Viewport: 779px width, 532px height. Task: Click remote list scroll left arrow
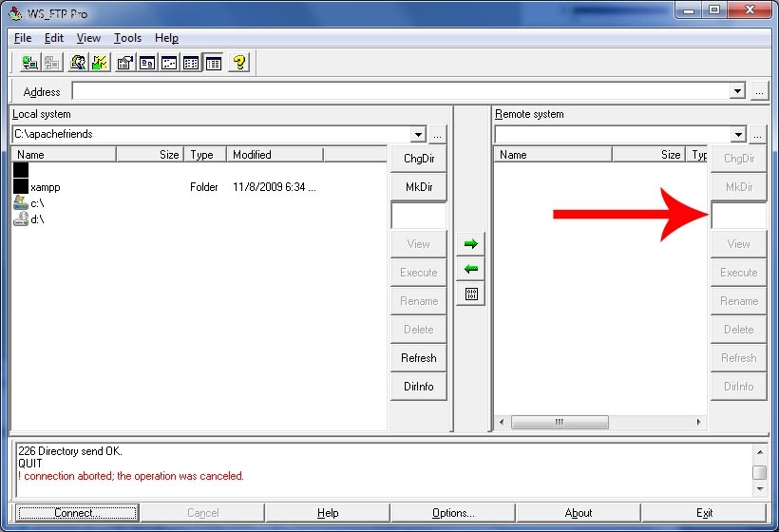(502, 422)
